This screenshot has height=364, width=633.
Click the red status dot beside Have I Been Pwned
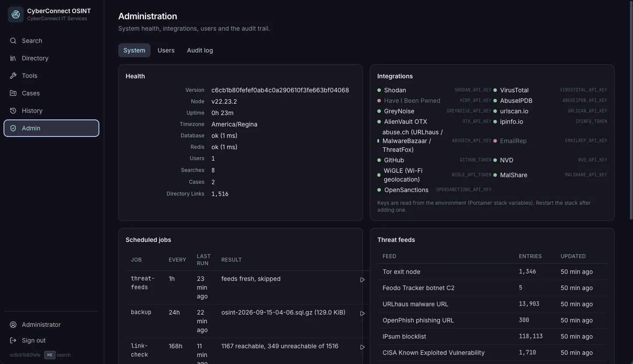pos(379,101)
